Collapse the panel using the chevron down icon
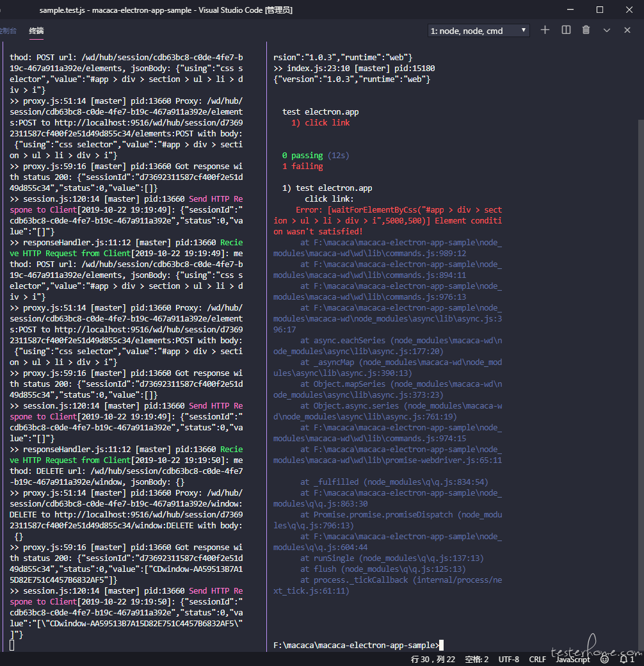The height and width of the screenshot is (666, 644). [607, 30]
